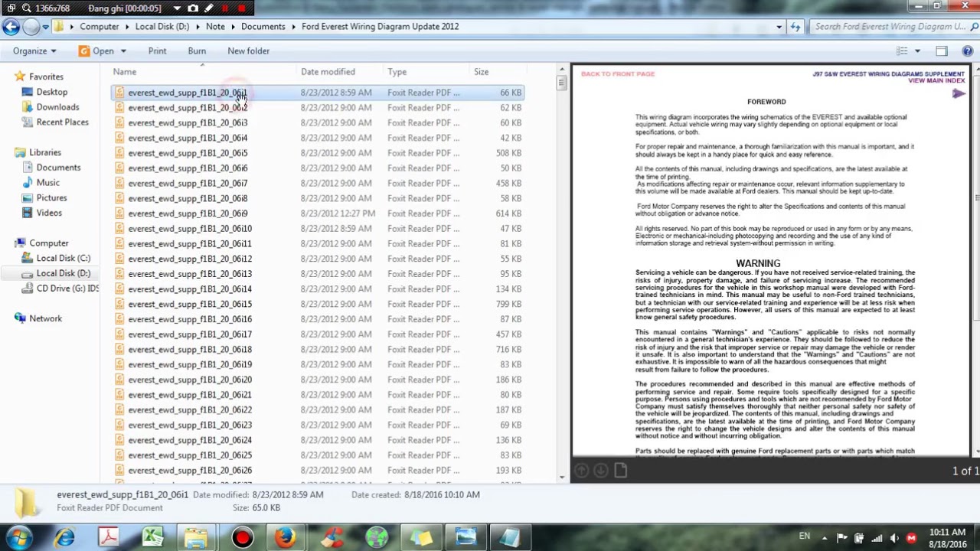
Task: Click the file list vertical scrollbar down arrow
Action: point(562,478)
